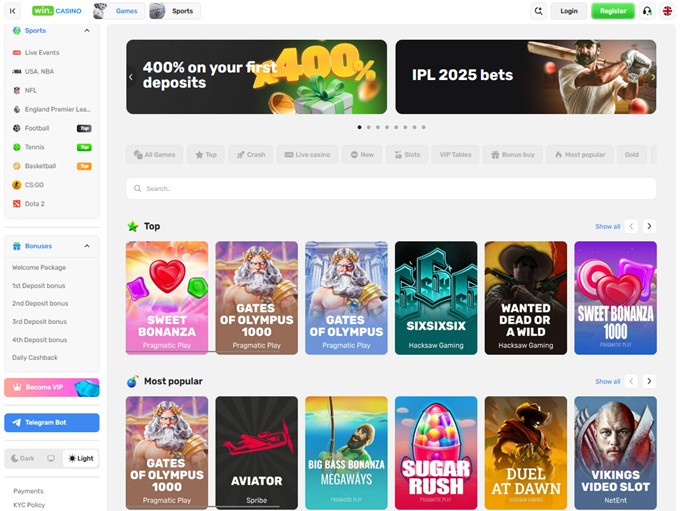Click the game search input field
The image size is (680, 511).
391,188
